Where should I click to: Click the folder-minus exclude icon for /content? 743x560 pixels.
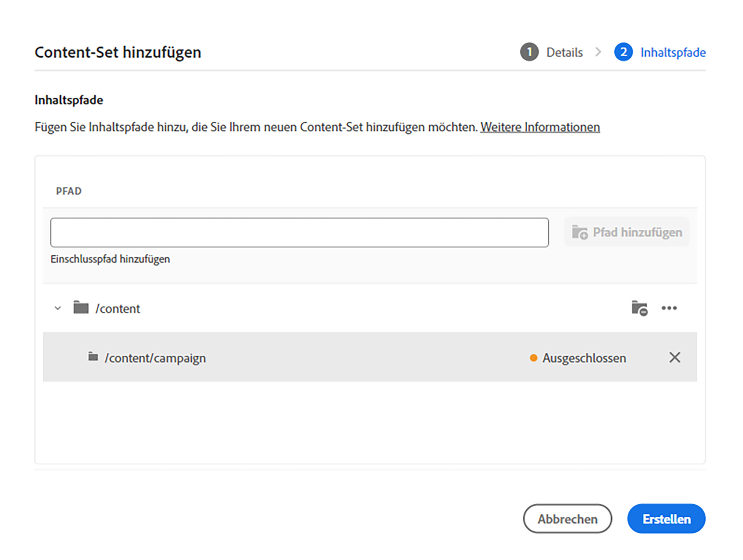pos(639,308)
